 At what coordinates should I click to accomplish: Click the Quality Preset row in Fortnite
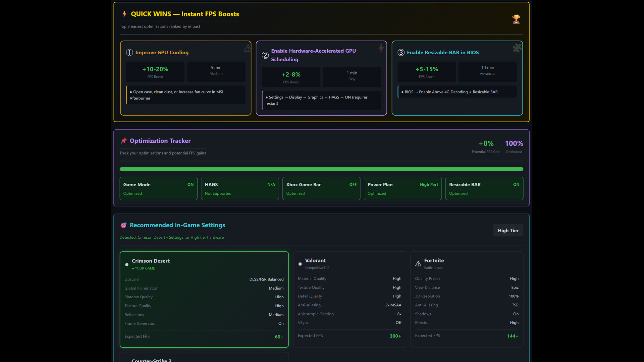(467, 279)
